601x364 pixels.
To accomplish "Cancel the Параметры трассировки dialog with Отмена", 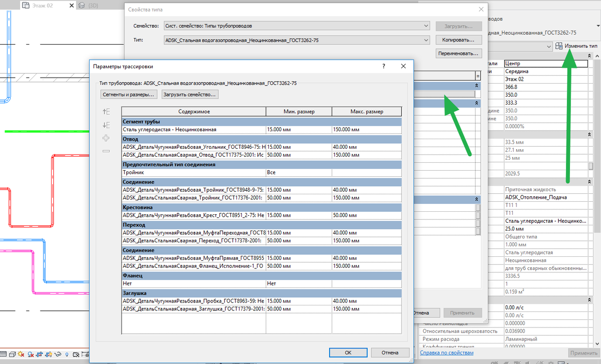I will click(390, 352).
